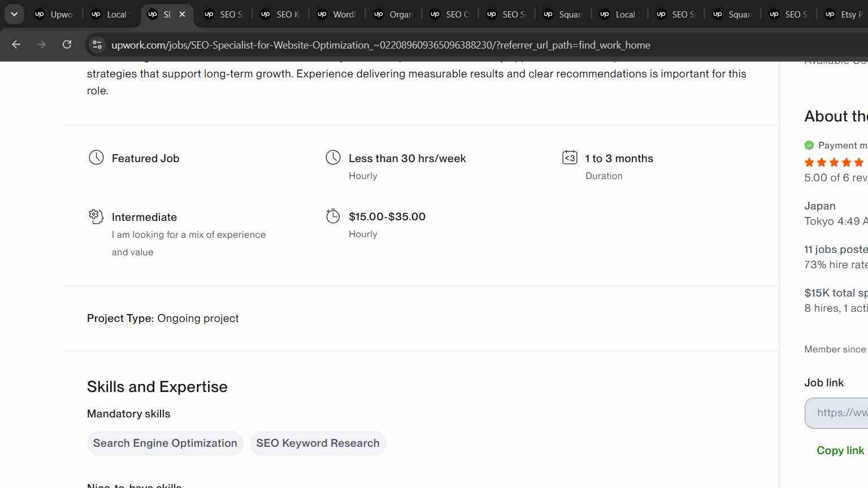The width and height of the screenshot is (868, 488).
Task: Click the duration calendar icon
Action: pyautogui.click(x=570, y=158)
